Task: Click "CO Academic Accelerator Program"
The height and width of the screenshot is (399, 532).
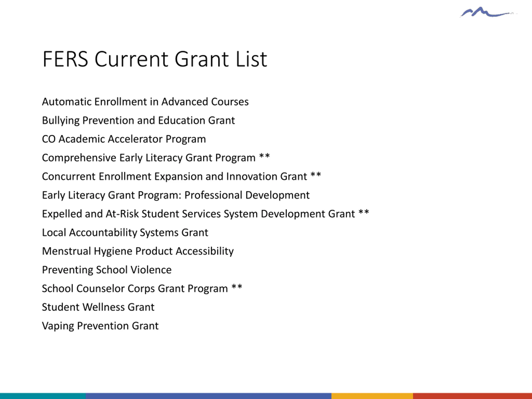Action: [x=124, y=139]
